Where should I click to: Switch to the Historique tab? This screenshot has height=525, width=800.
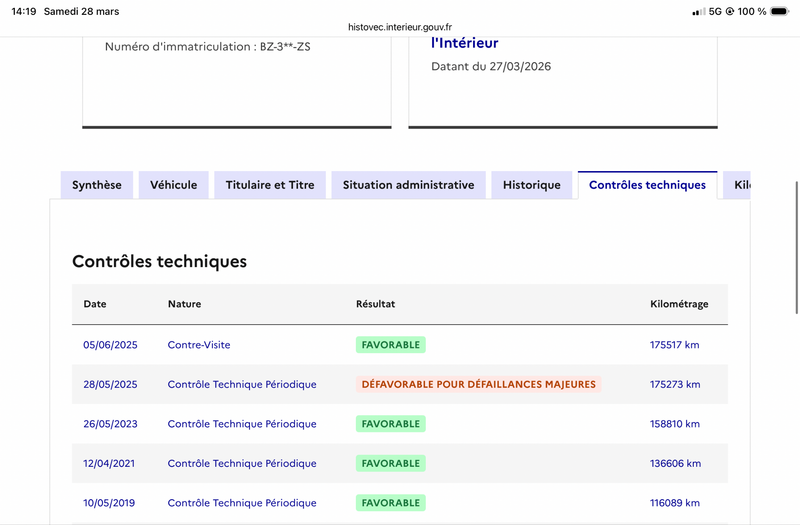click(532, 185)
